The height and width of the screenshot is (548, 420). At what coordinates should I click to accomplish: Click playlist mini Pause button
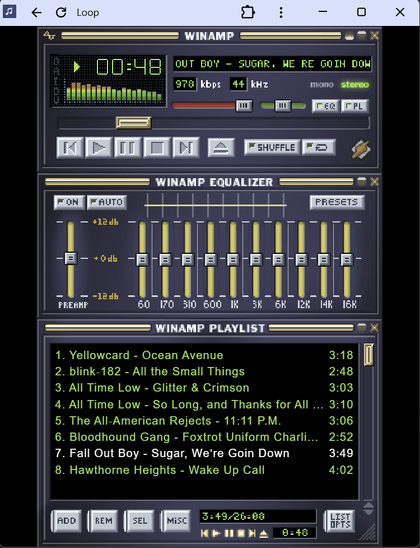pyautogui.click(x=229, y=533)
